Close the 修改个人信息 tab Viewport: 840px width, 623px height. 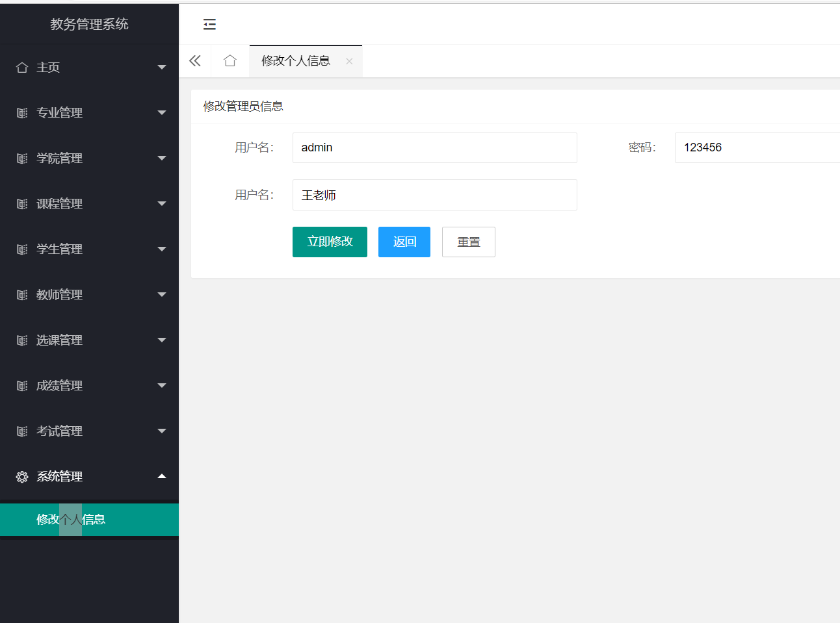point(349,61)
